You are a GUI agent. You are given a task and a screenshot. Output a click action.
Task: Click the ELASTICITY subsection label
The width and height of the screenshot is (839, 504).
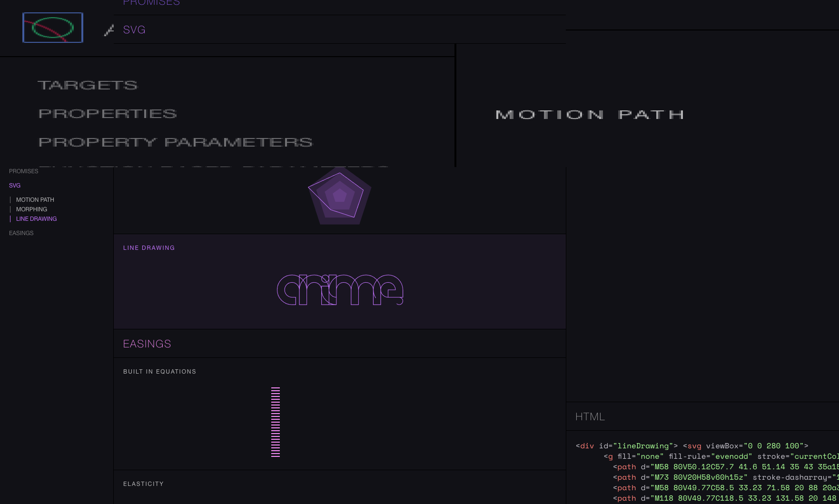pos(143,484)
